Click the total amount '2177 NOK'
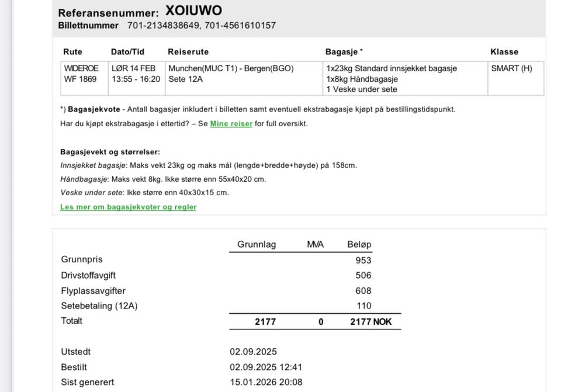Image resolution: width=561 pixels, height=392 pixels. click(371, 322)
